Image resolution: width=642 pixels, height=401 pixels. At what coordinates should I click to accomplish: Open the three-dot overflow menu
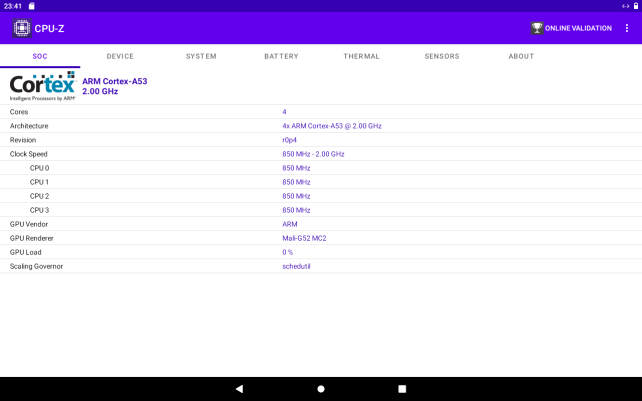coord(627,28)
